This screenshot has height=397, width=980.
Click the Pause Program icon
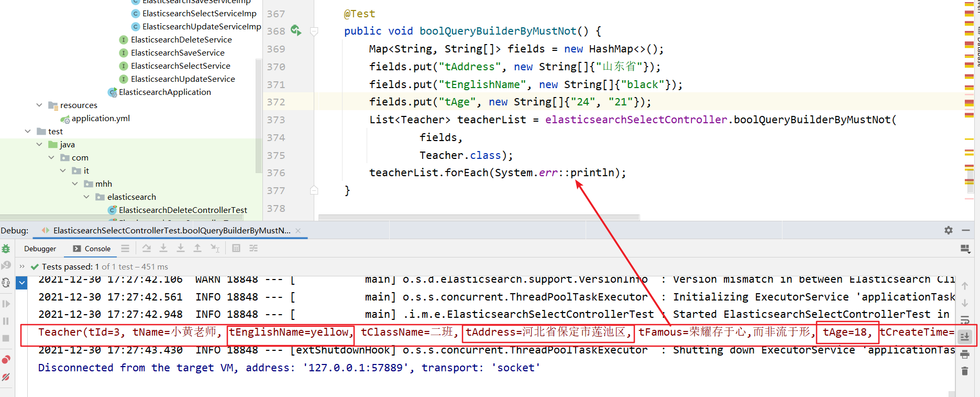[x=6, y=321]
